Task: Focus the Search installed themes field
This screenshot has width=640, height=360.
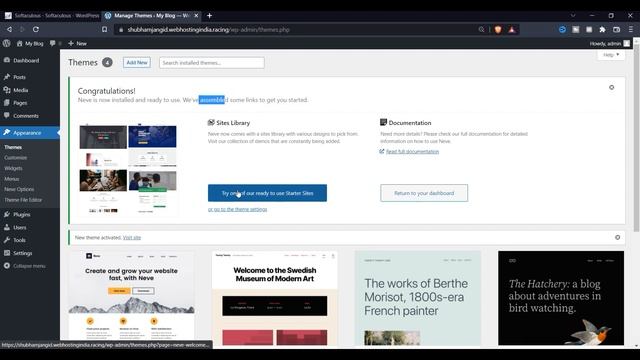Action: pos(211,63)
